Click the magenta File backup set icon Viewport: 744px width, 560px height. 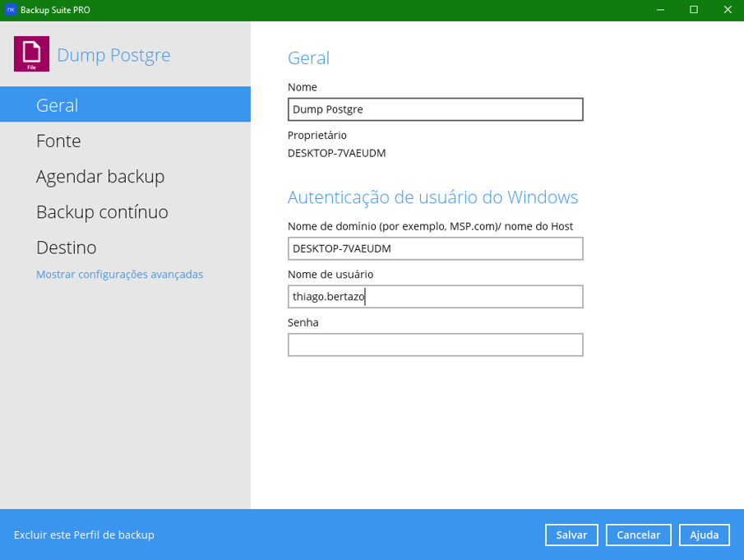click(31, 54)
